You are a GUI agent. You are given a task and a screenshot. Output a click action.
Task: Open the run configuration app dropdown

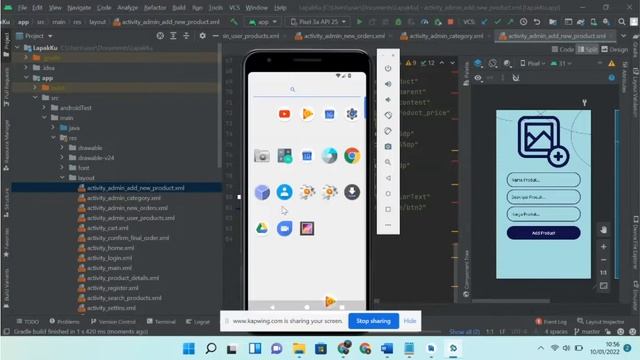point(263,22)
